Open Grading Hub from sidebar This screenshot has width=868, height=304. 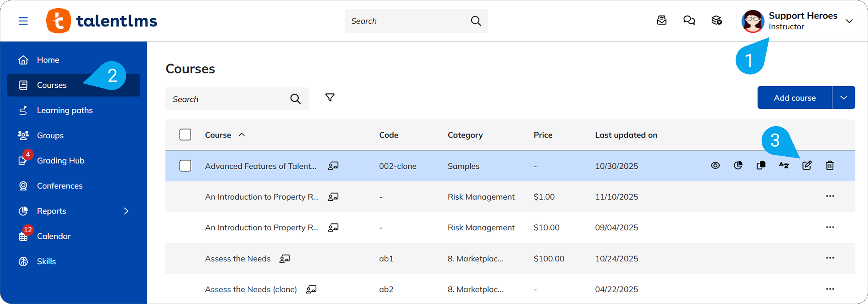pos(60,160)
